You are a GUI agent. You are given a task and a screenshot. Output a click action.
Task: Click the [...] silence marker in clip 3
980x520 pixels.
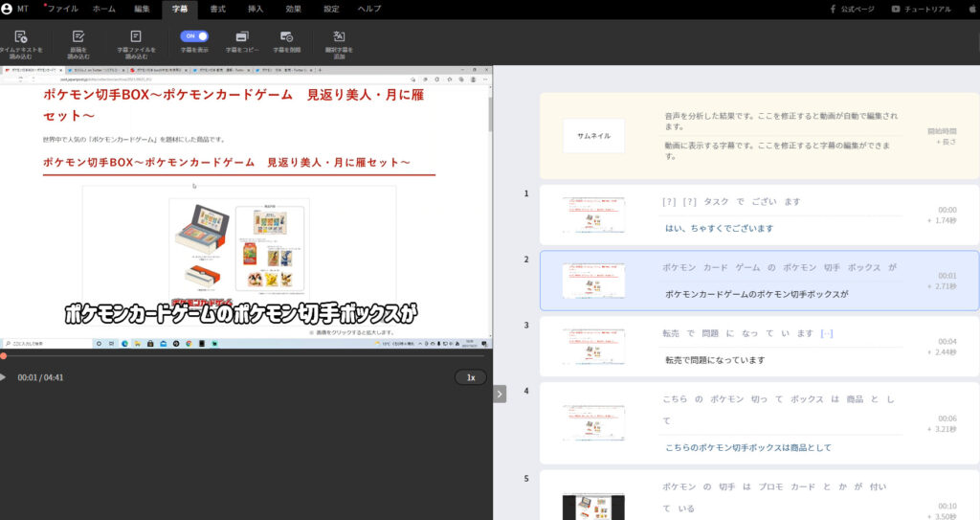pyautogui.click(x=826, y=333)
